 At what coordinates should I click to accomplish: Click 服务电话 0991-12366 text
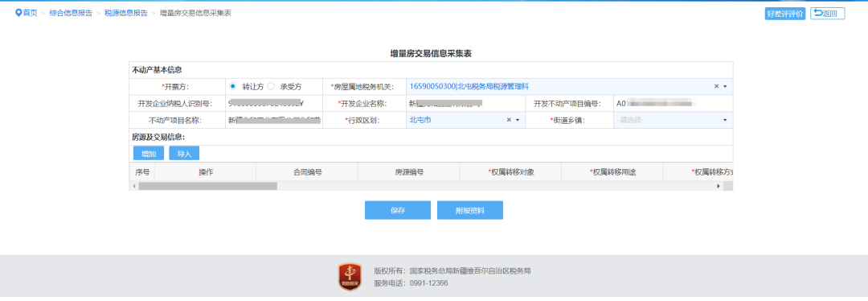pyautogui.click(x=411, y=282)
